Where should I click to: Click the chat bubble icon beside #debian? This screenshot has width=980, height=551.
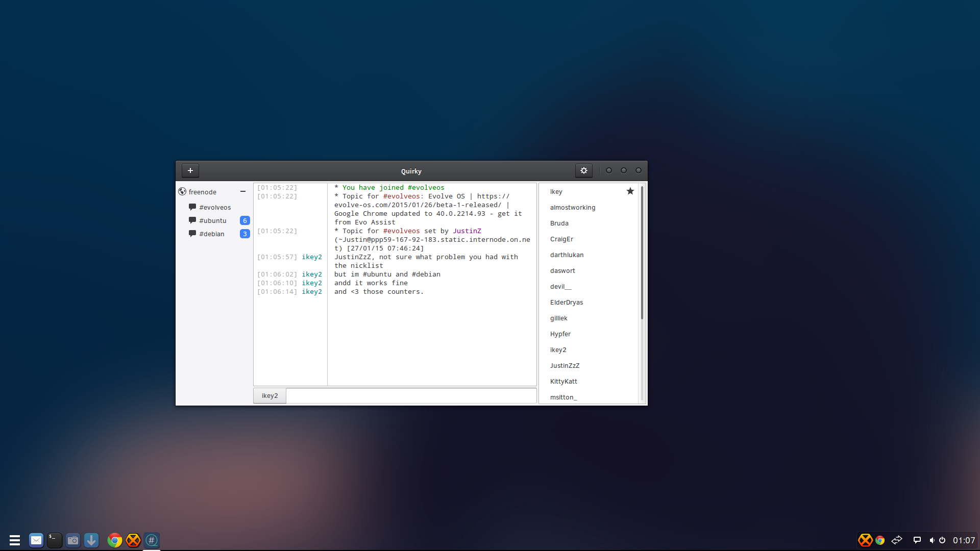192,234
